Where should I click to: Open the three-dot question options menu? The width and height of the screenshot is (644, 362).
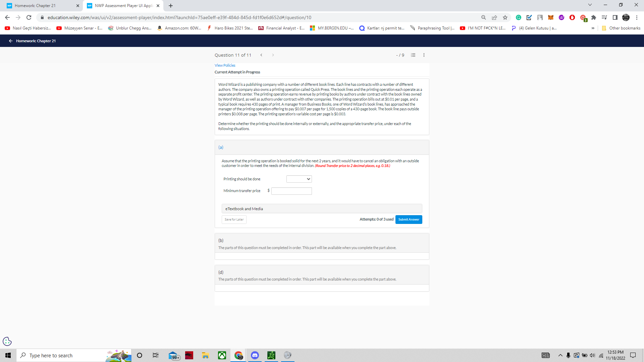coord(424,55)
